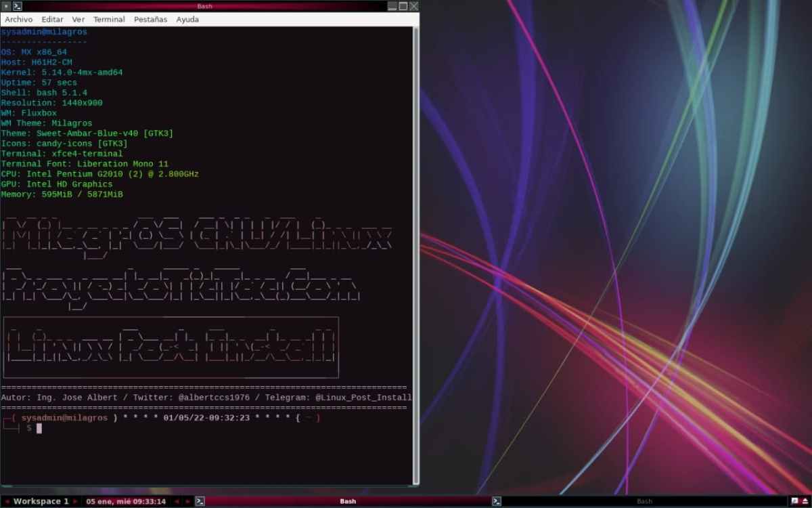Expand the Ver menu

[78, 20]
